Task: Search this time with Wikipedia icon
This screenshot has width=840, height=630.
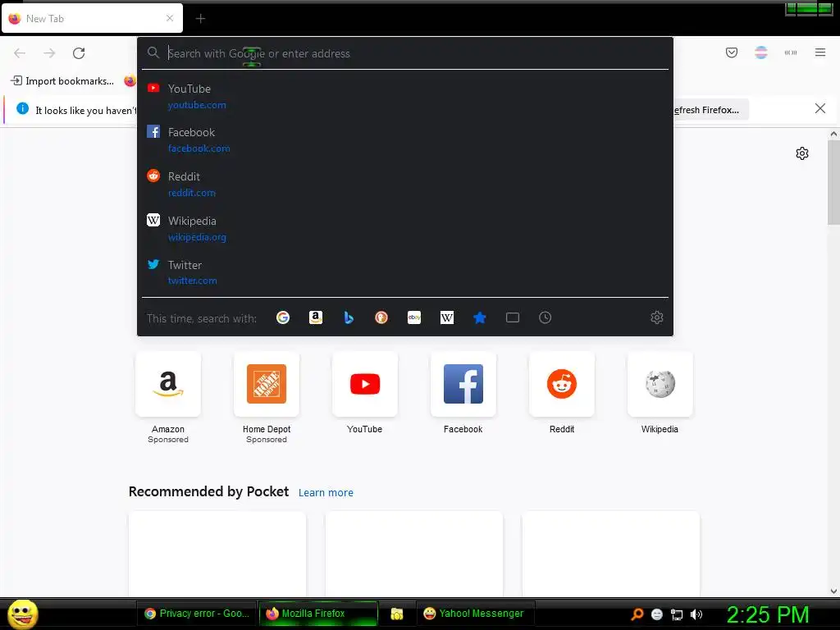Action: (447, 317)
